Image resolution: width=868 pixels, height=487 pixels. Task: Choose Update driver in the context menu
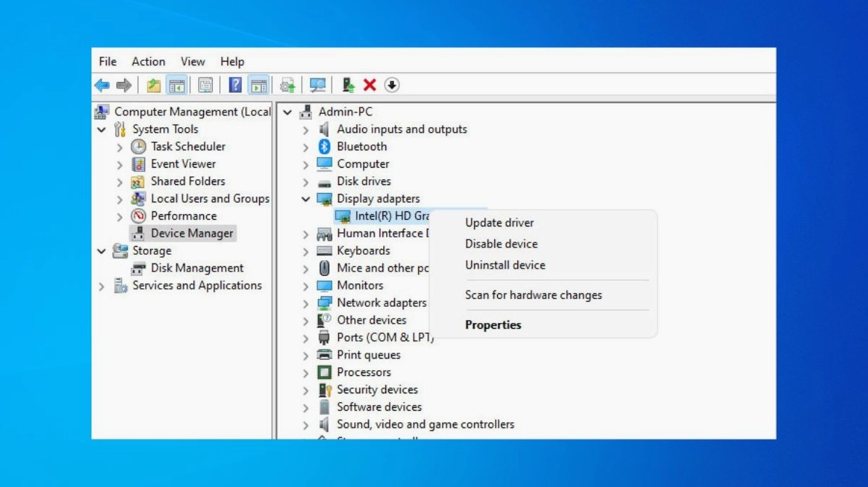point(499,222)
